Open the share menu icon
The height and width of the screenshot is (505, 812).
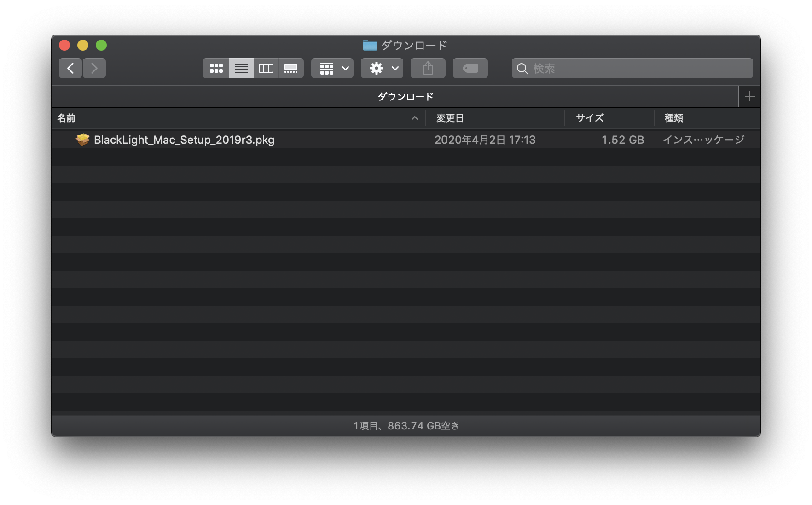coord(428,68)
